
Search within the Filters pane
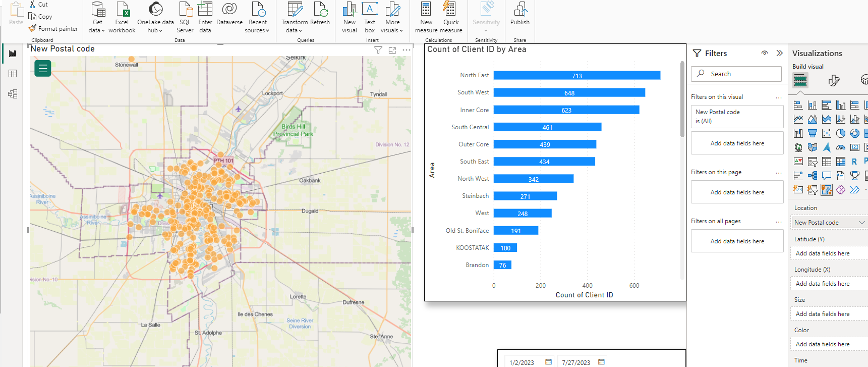pyautogui.click(x=736, y=74)
